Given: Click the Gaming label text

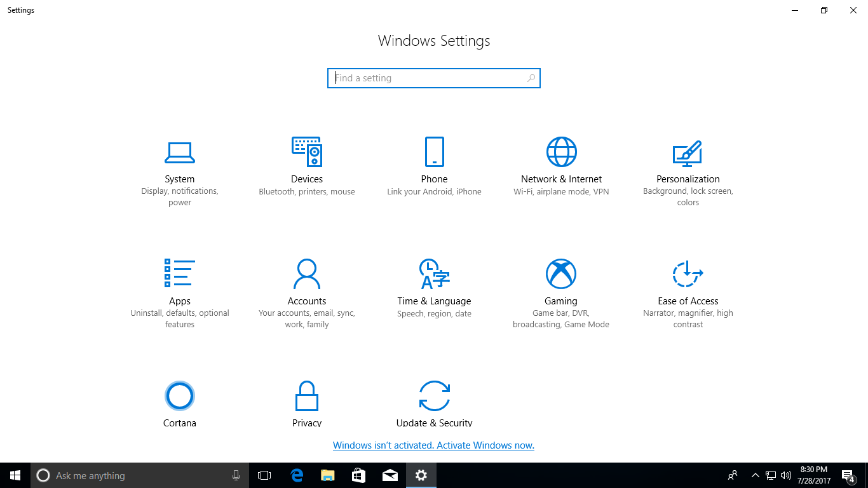Looking at the screenshot, I should coord(561,301).
